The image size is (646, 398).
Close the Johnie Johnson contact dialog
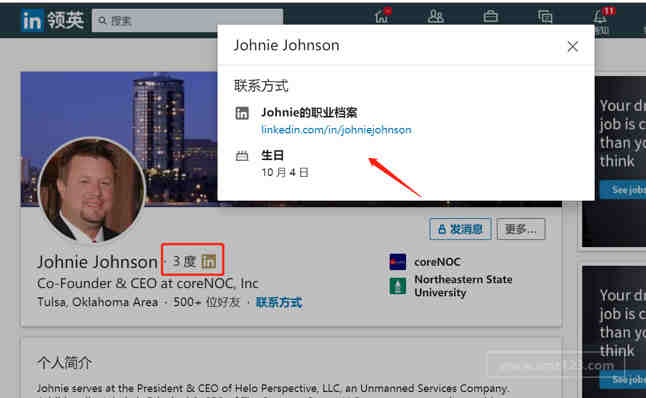pyautogui.click(x=572, y=47)
